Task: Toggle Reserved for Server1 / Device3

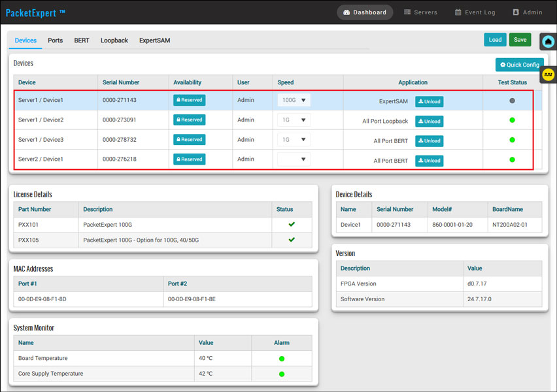Action: tap(190, 140)
